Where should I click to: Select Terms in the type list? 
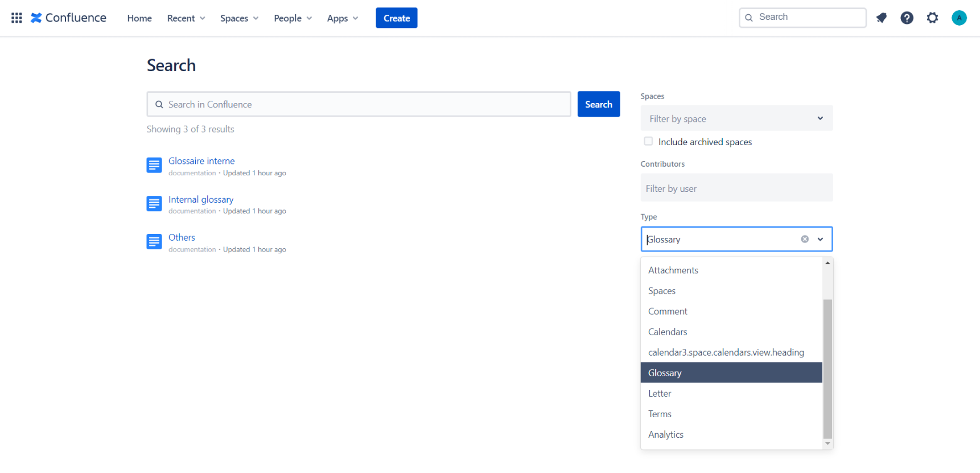click(x=731, y=414)
